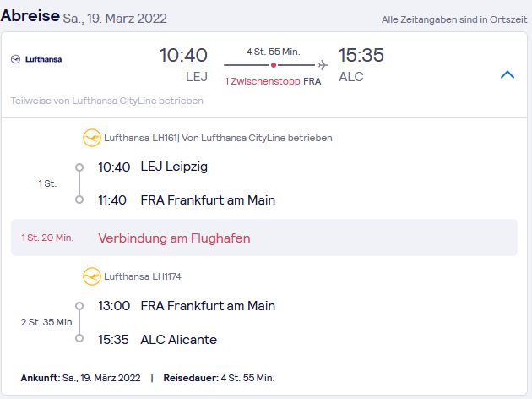Image resolution: width=532 pixels, height=399 pixels.
Task: Select the 'Verbindung am Flughafen' layover bar
Action: pyautogui.click(x=264, y=238)
